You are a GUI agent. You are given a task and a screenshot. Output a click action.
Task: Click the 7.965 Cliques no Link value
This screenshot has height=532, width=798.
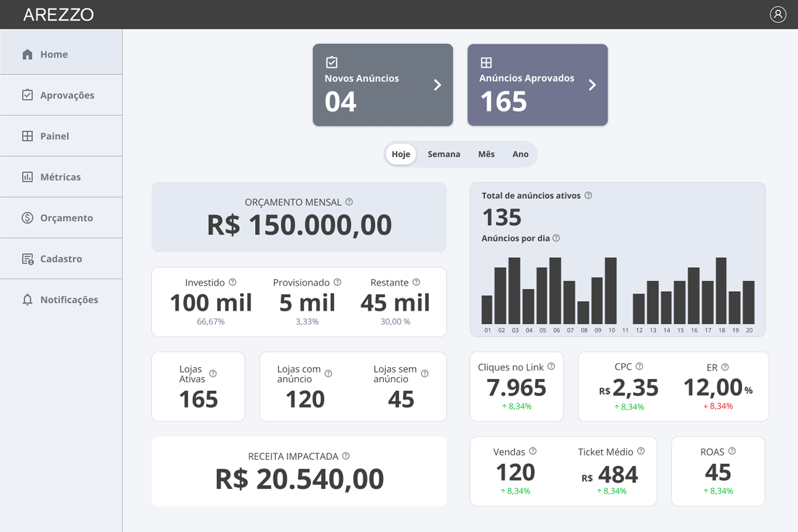point(517,388)
